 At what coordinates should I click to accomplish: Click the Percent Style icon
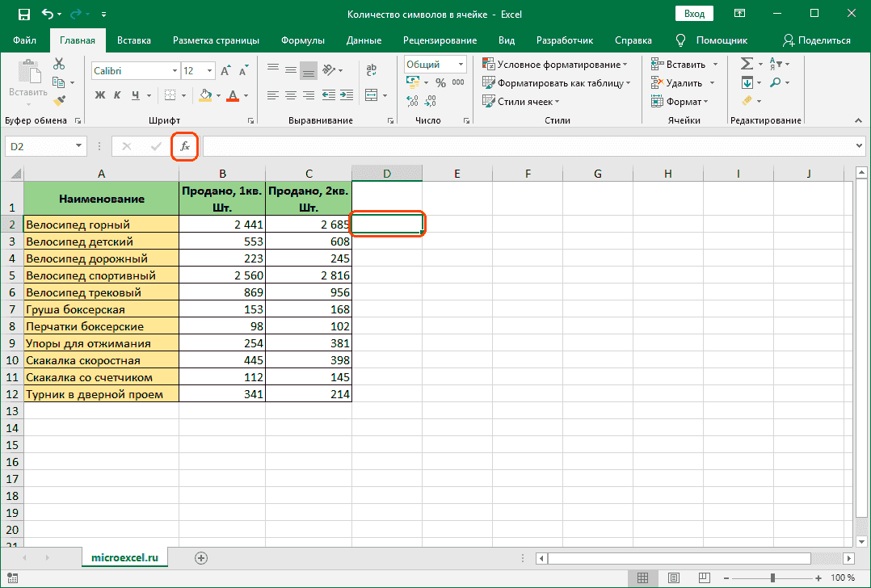pos(440,82)
